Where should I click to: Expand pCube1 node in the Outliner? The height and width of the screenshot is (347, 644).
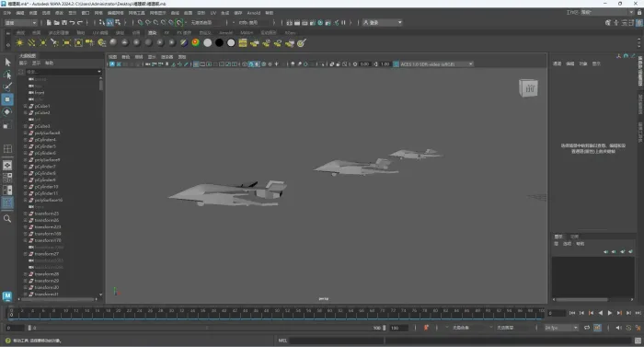pyautogui.click(x=25, y=106)
